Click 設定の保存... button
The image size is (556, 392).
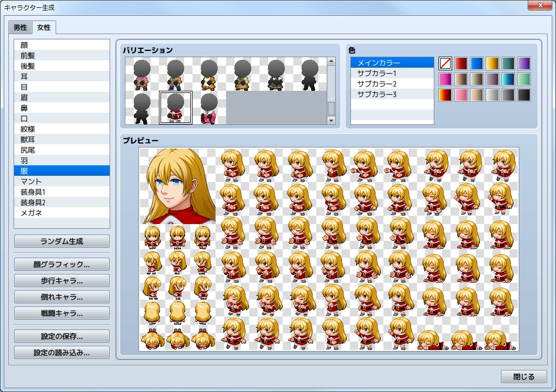(x=62, y=336)
